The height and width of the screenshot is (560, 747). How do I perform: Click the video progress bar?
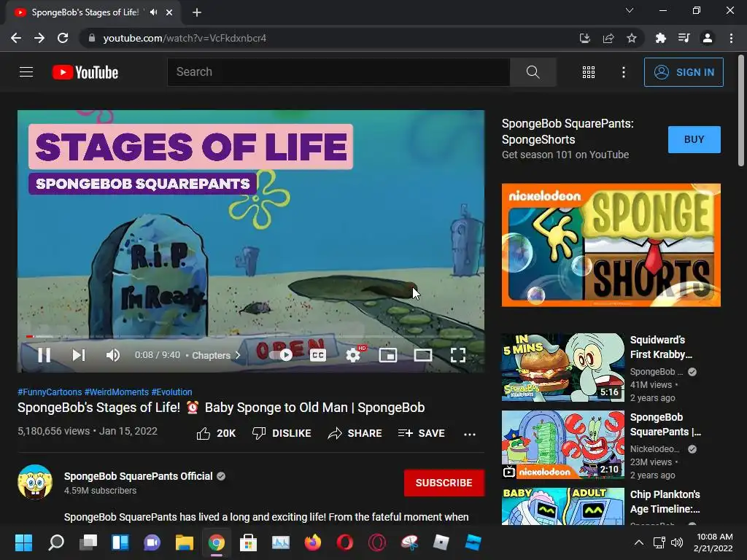click(251, 336)
